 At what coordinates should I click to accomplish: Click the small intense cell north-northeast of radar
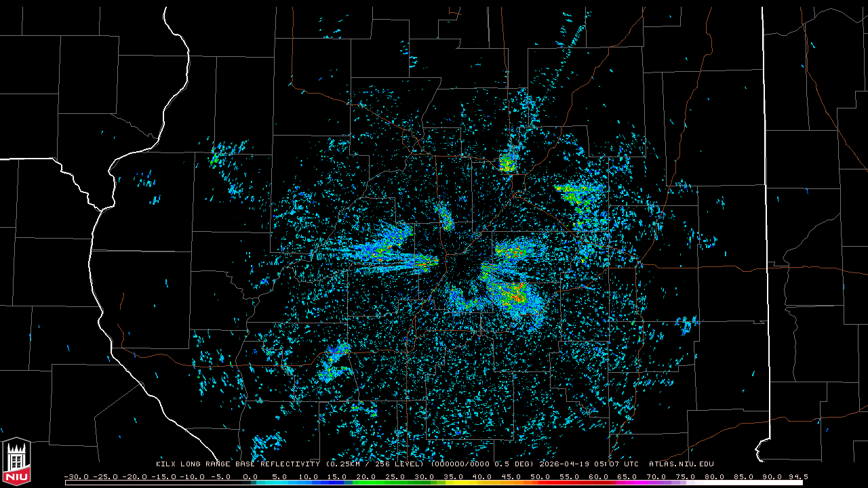coord(507,163)
